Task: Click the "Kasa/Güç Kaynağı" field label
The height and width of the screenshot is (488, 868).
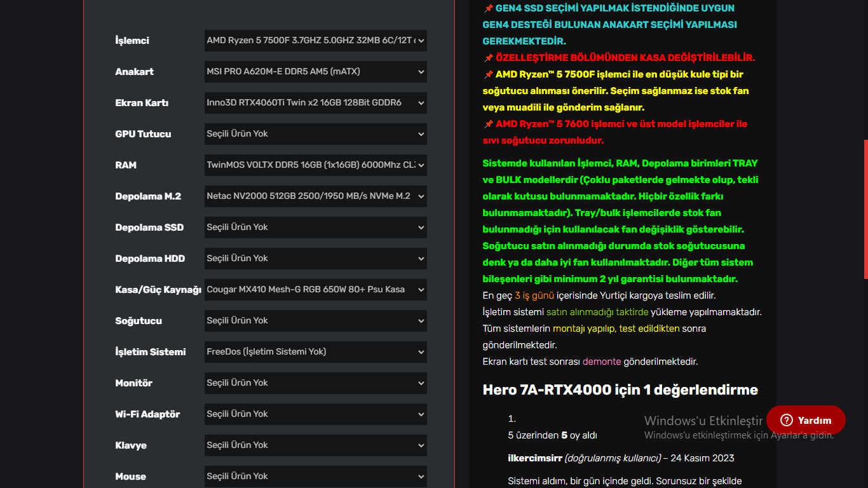Action: (158, 290)
